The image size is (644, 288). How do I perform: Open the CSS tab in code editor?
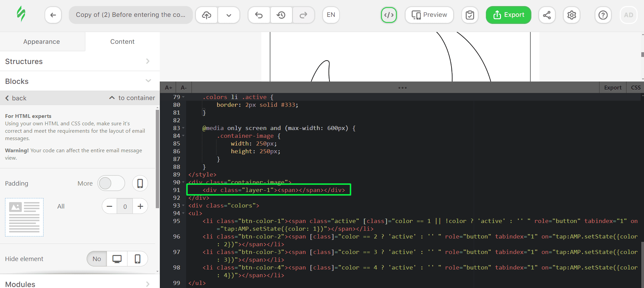click(x=635, y=88)
